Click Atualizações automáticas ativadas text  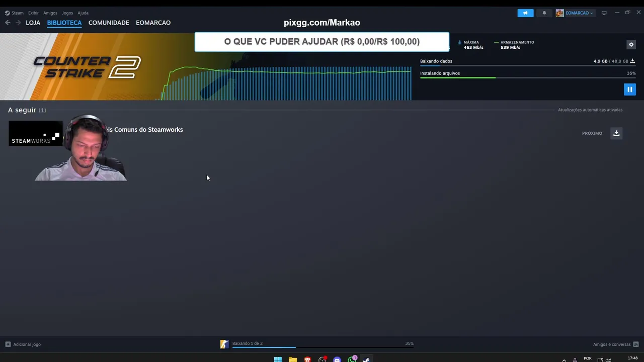coord(590,110)
